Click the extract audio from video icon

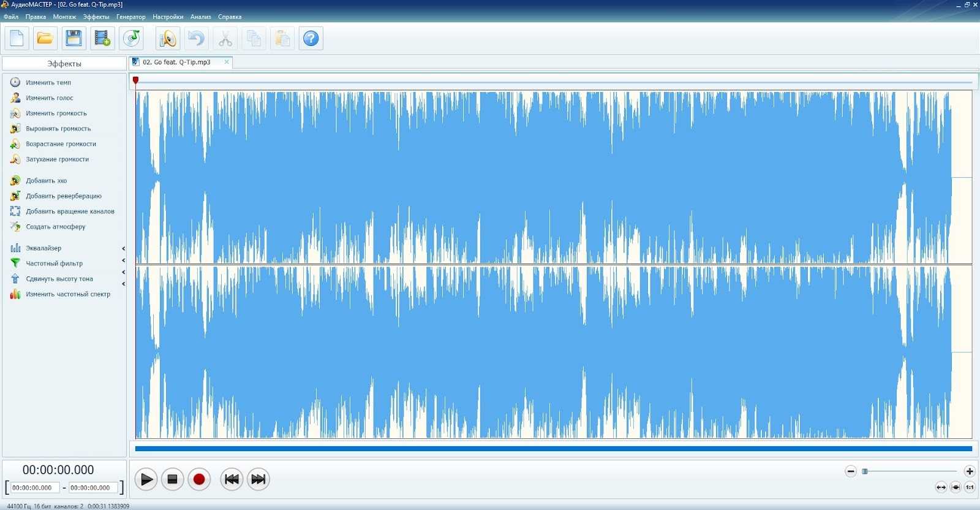pyautogui.click(x=102, y=39)
